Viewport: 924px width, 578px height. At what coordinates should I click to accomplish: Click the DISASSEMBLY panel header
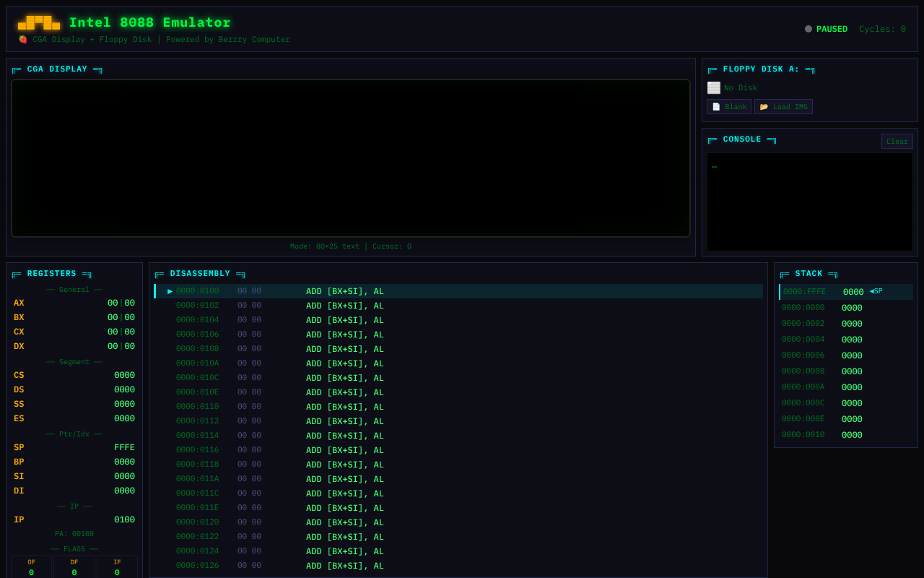point(200,274)
